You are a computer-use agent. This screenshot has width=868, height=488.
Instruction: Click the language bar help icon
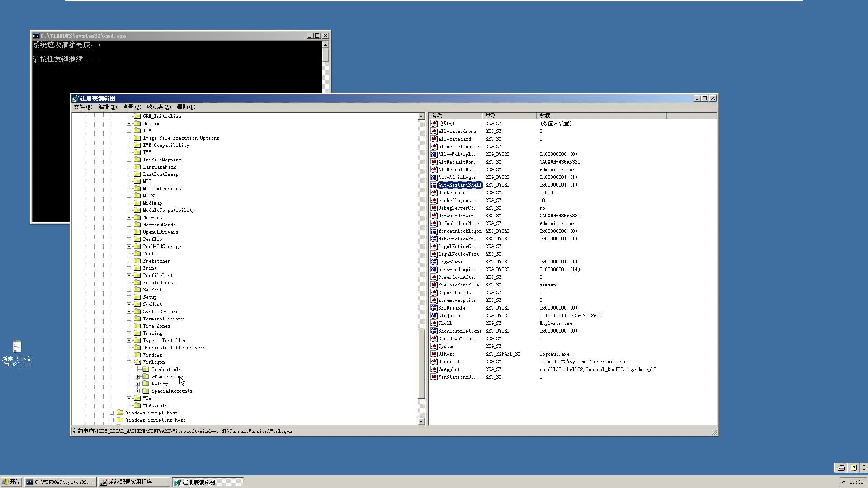(x=854, y=468)
